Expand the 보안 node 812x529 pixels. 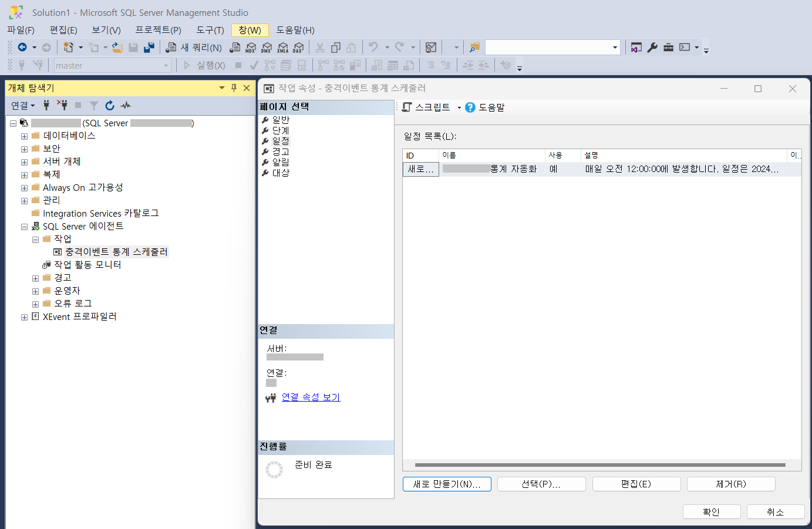(x=24, y=149)
